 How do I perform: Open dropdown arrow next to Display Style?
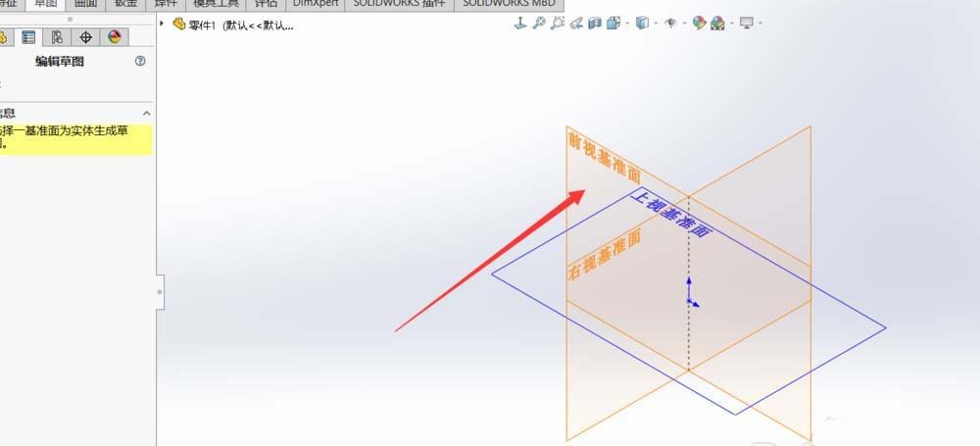[x=656, y=24]
